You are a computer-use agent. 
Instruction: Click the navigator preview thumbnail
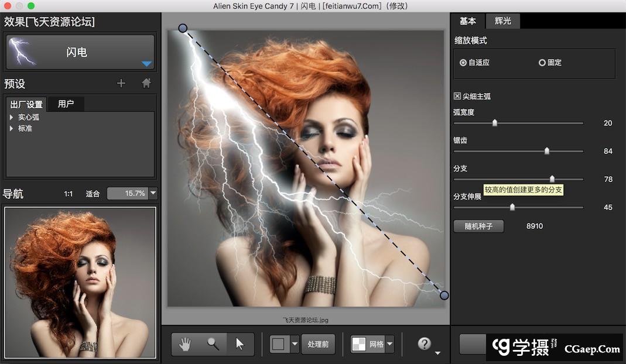click(81, 282)
